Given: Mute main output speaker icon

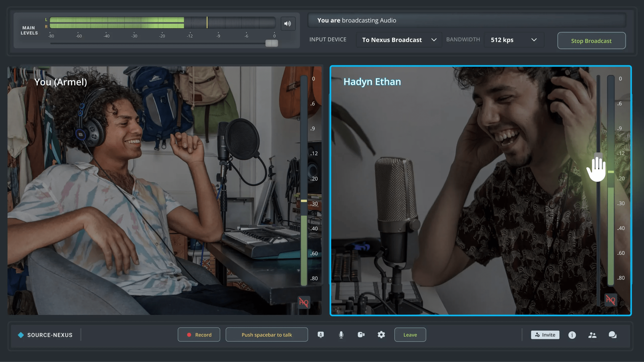Looking at the screenshot, I should [x=288, y=24].
